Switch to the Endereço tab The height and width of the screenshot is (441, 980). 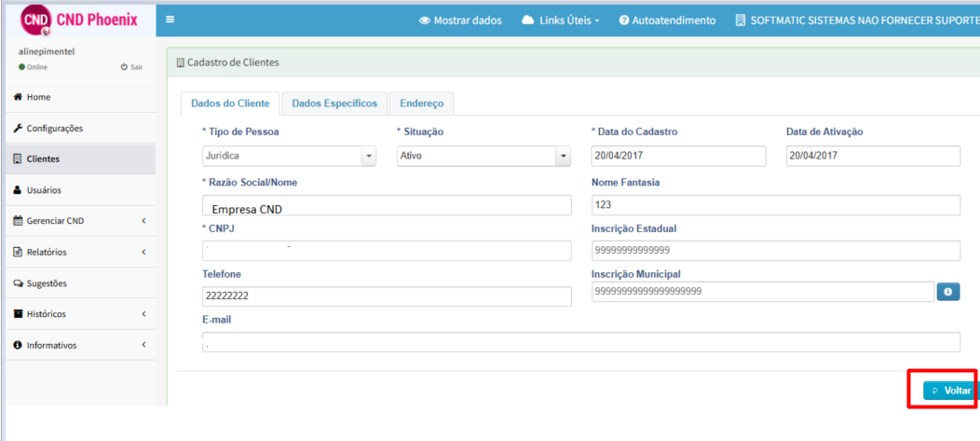pyautogui.click(x=421, y=103)
